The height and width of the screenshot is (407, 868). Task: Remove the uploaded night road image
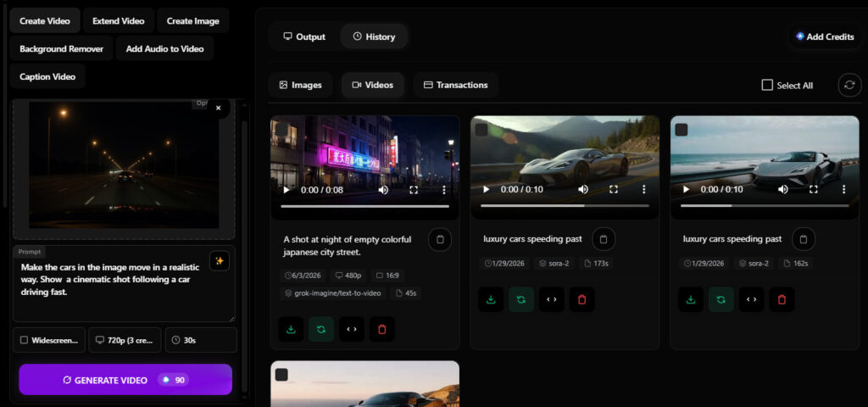(219, 108)
